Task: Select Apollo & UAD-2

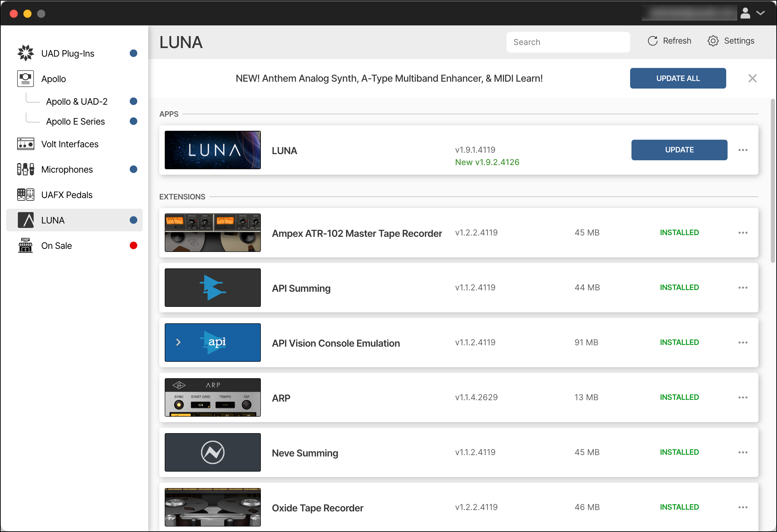Action: (77, 101)
